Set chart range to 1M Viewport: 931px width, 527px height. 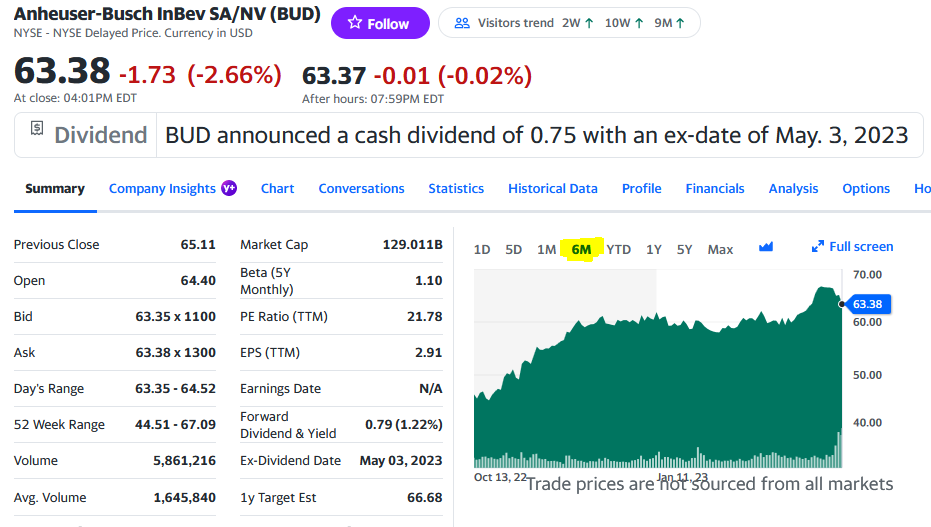(546, 249)
